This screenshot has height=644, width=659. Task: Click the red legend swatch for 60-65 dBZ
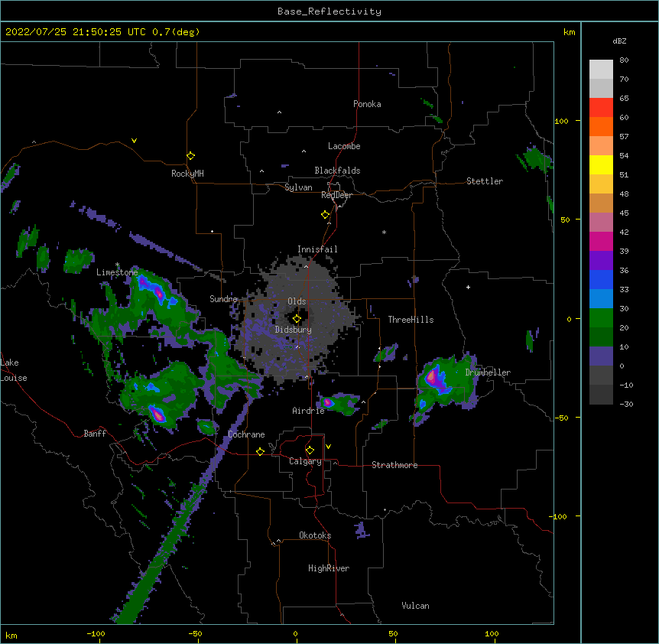601,108
